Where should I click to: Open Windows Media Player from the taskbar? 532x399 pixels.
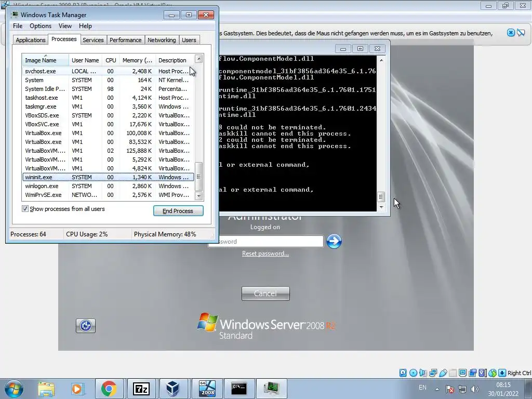coord(77,389)
